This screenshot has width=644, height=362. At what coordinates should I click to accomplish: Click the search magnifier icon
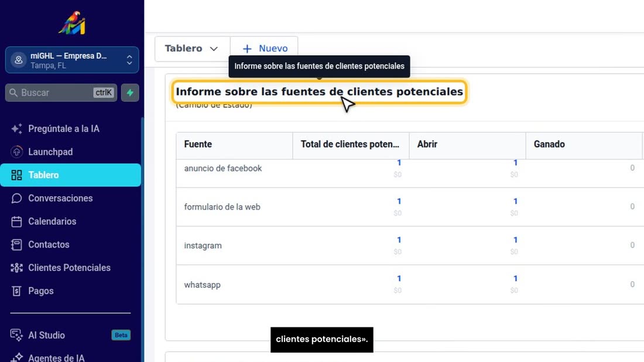click(13, 93)
